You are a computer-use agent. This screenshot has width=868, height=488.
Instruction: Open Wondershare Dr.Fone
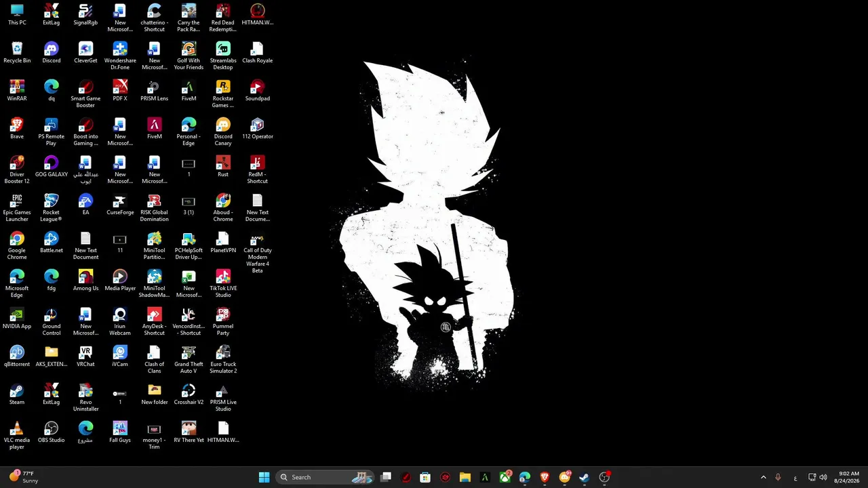120,56
